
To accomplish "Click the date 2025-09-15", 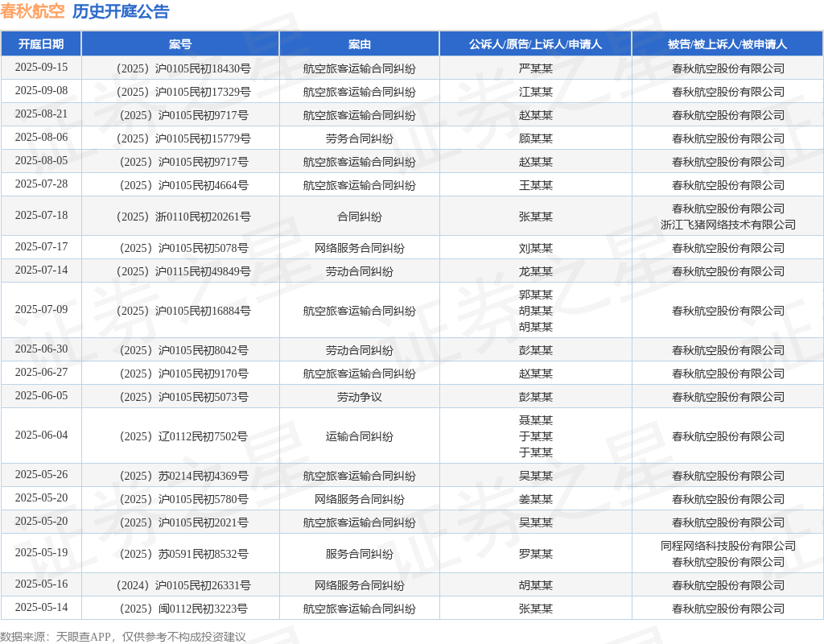I will 42,68.
